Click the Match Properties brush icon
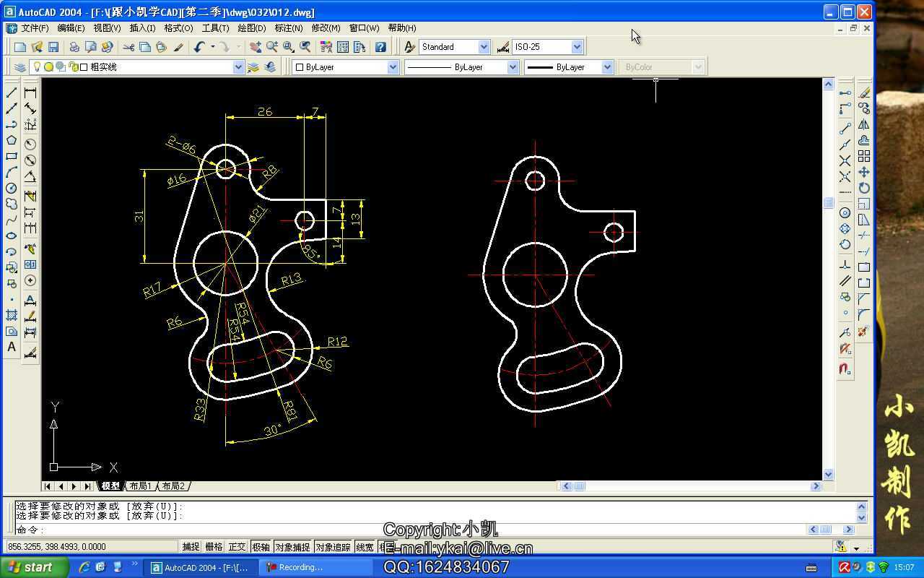Viewport: 924px width, 578px height. point(179,47)
